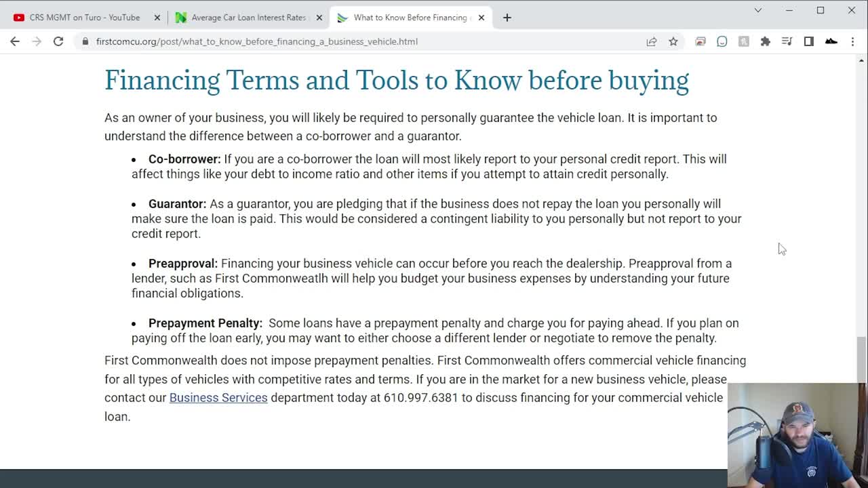Open tab search dropdown arrow

pyautogui.click(x=758, y=10)
